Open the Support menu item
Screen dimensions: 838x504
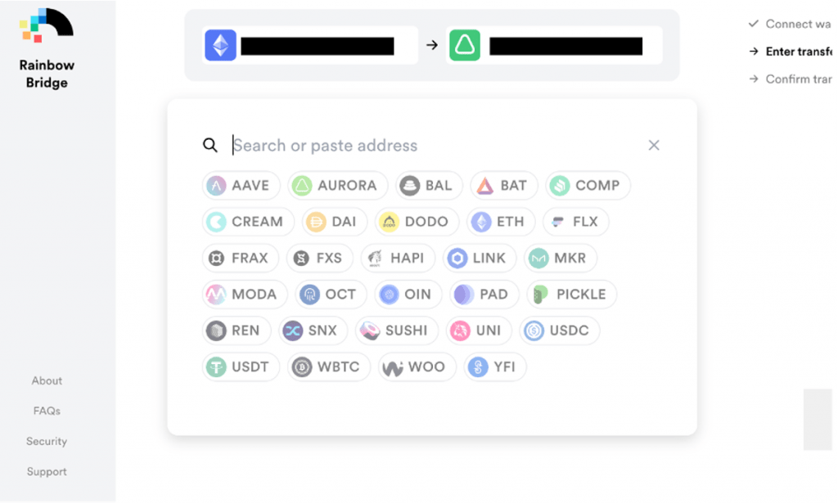[x=47, y=471]
